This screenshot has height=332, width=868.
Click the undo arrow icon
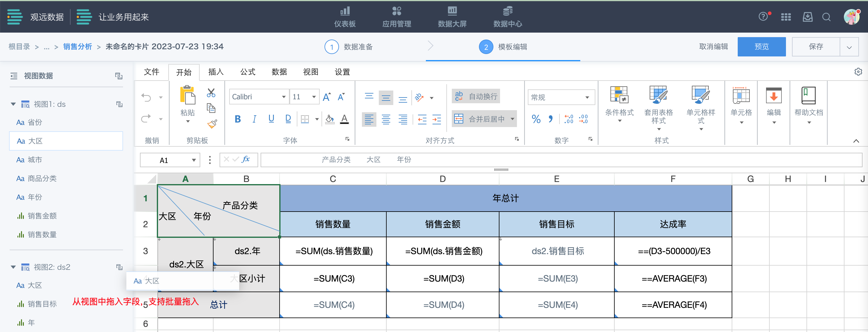(146, 97)
